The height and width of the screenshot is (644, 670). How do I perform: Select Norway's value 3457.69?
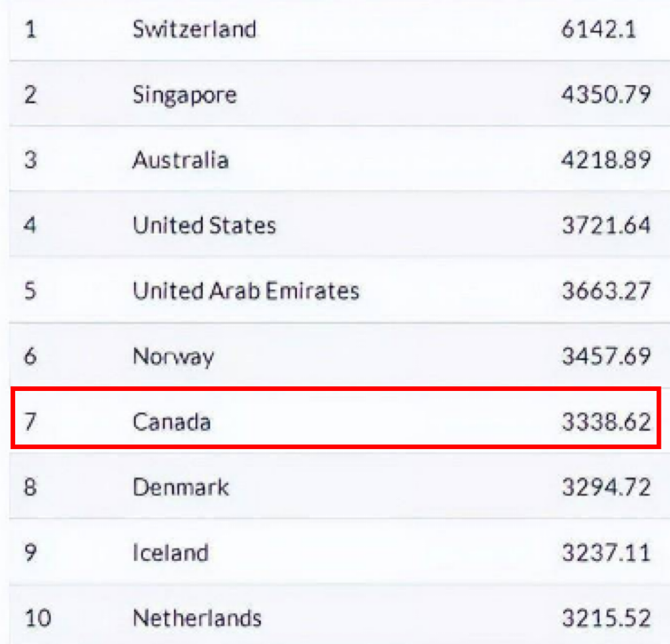pos(607,356)
